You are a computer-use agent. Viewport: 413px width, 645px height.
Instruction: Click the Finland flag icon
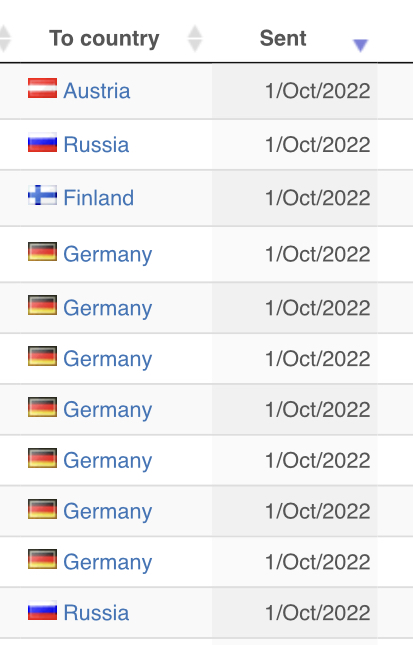click(x=42, y=195)
